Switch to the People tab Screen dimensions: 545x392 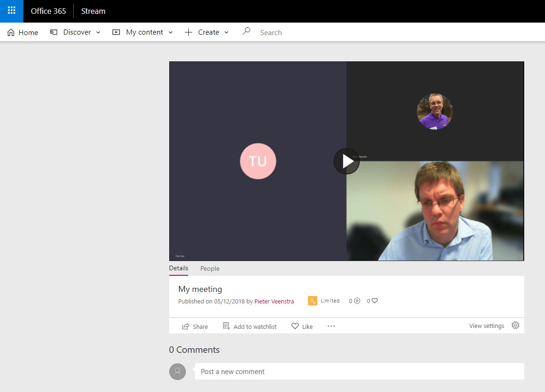point(210,268)
